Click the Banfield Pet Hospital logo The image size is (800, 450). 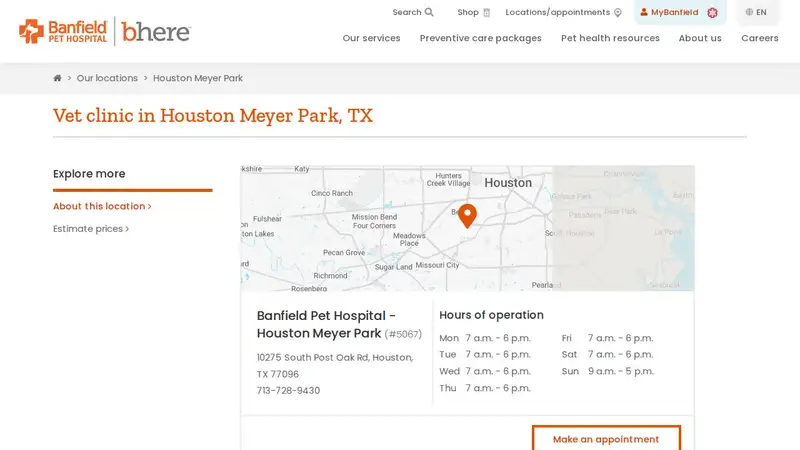(x=63, y=31)
